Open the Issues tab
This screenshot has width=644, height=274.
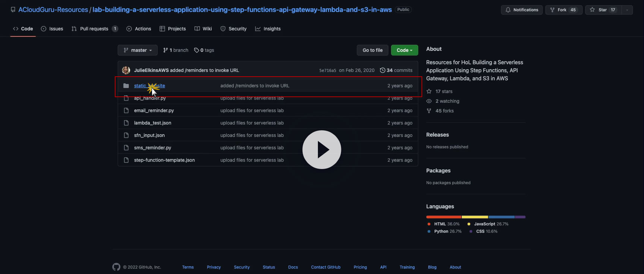tap(52, 29)
